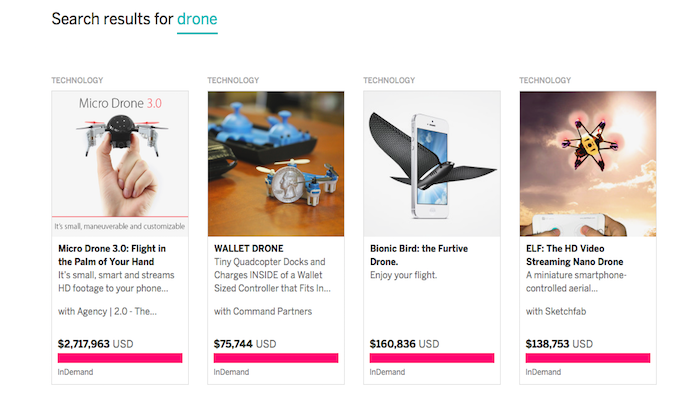This screenshot has width=700, height=400.
Task: Click TECHNOLOGY category above Micro Drone card
Action: pos(77,80)
